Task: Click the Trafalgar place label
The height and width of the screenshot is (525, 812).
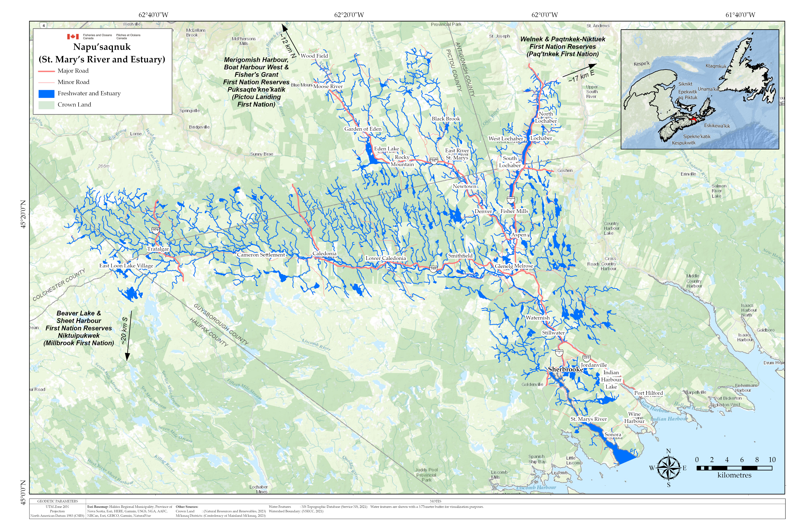Action: tap(158, 249)
